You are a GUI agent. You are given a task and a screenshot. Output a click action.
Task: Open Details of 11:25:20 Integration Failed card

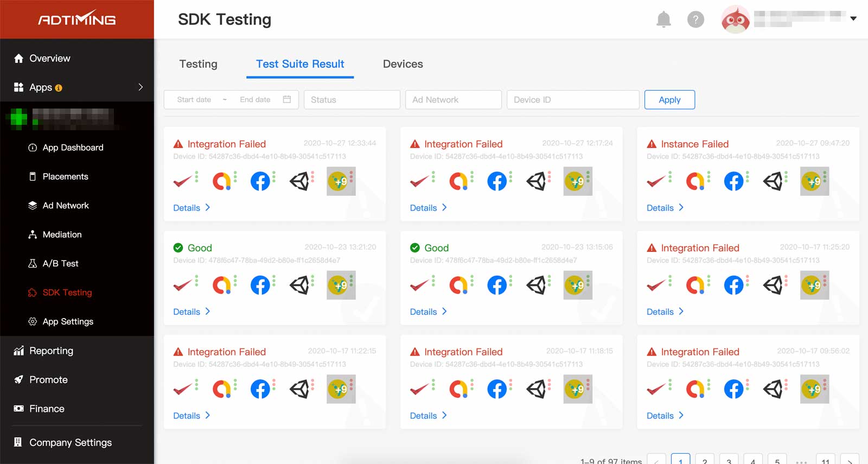(x=665, y=312)
